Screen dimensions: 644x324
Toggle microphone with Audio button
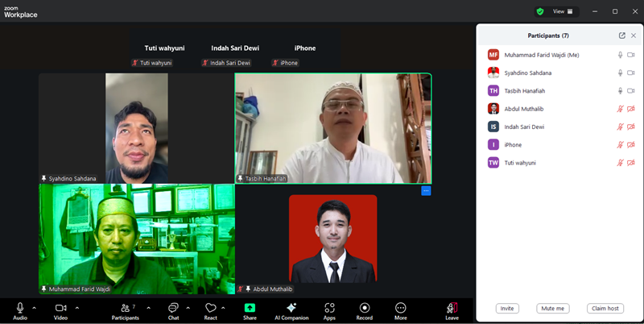(x=20, y=311)
